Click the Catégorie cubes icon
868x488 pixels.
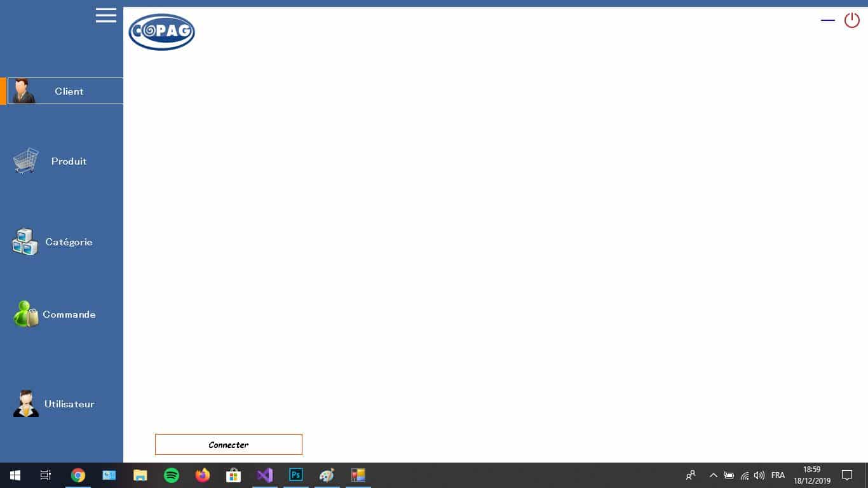click(25, 242)
